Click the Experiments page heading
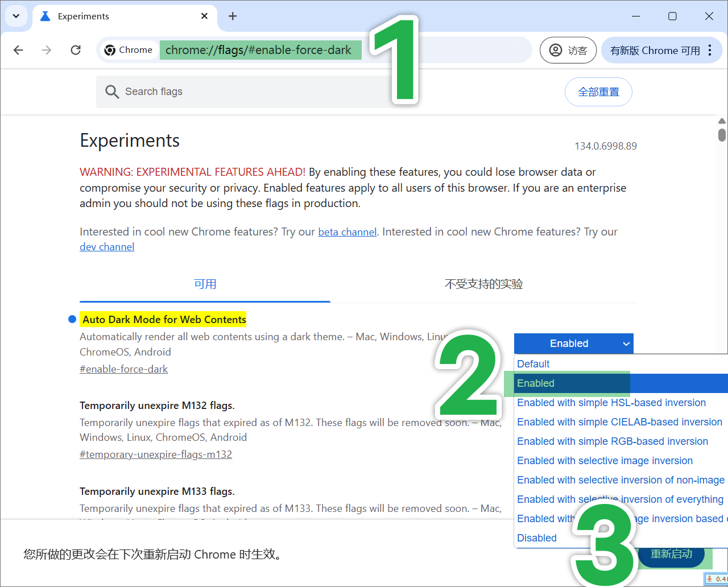Screen dimensions: 728x587 pyautogui.click(x=130, y=140)
